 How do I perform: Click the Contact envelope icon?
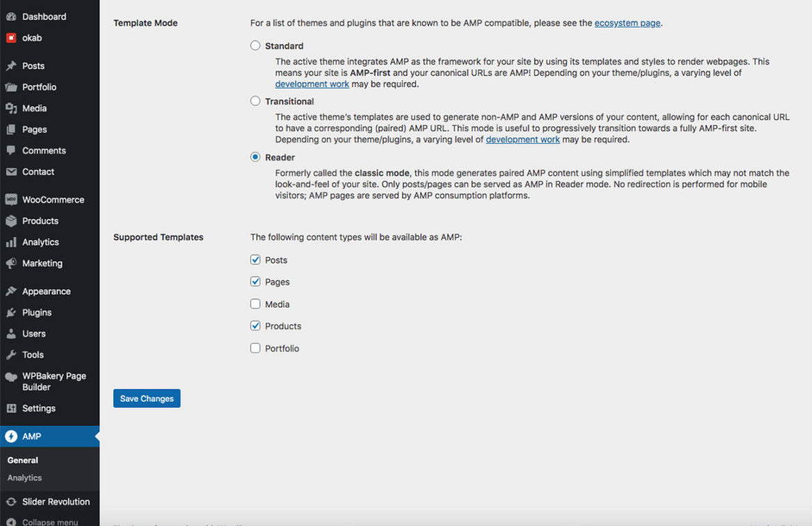[11, 172]
